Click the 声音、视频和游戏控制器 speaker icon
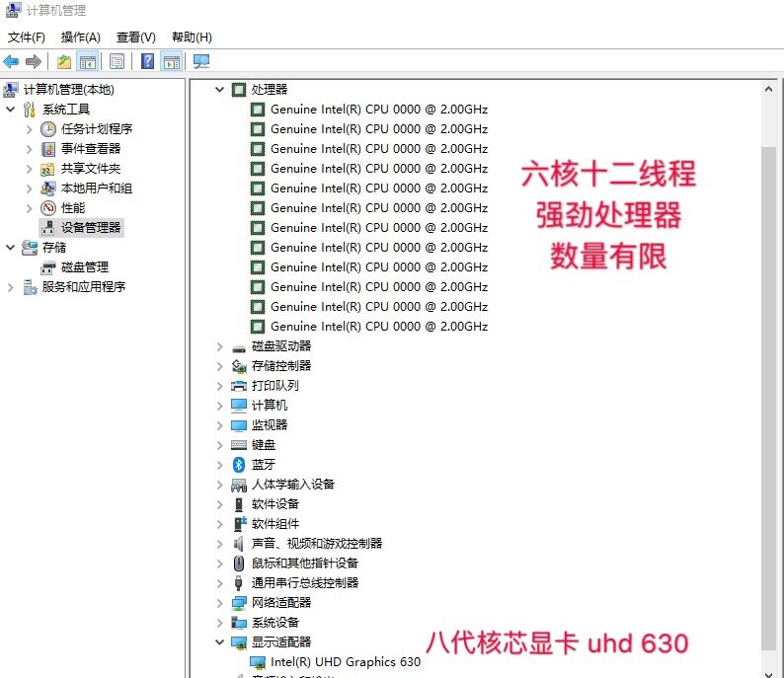The height and width of the screenshot is (678, 784). click(239, 544)
